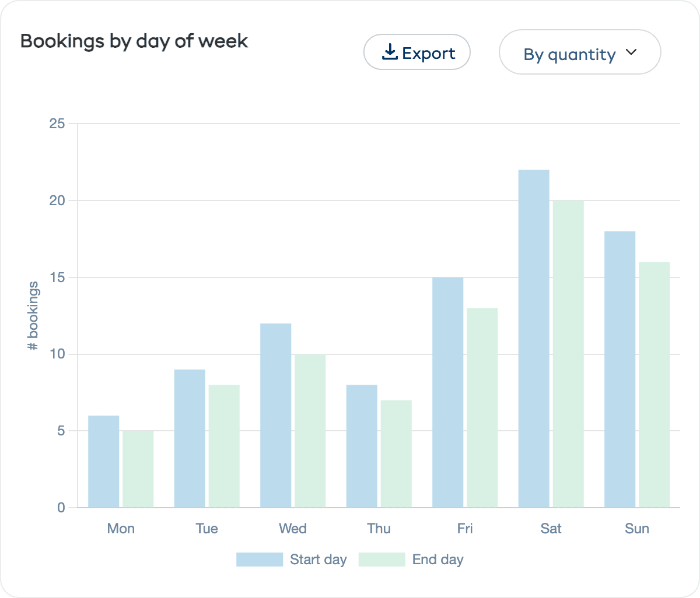Open the By quantity dropdown
The height and width of the screenshot is (598, 700).
580,52
